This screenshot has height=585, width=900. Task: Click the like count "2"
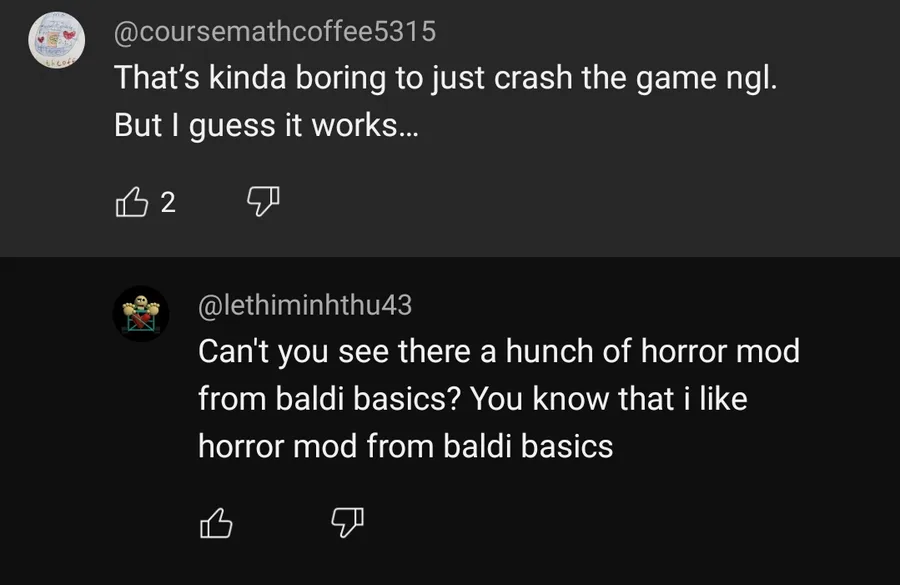[168, 203]
